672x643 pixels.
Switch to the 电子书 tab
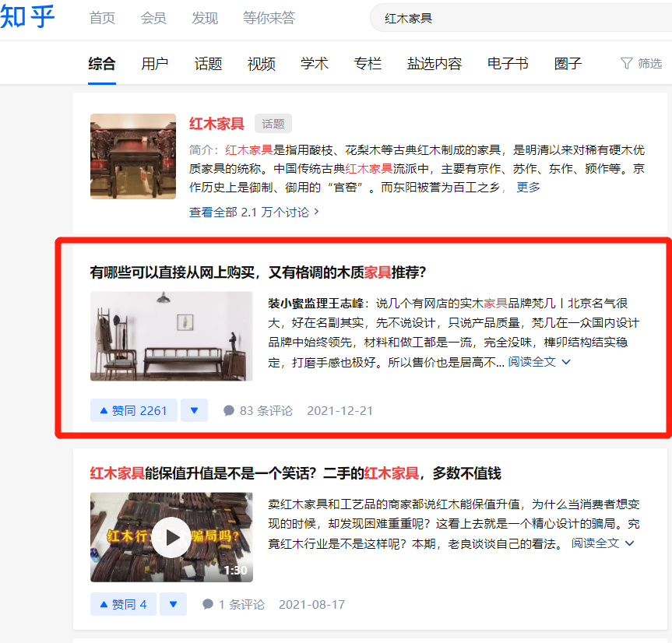pos(508,64)
